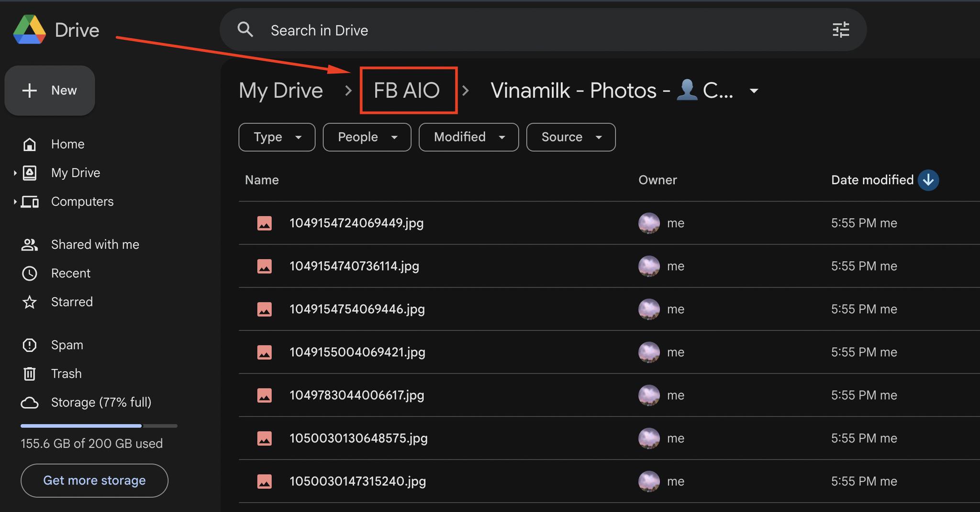Open the Modified filter dropdown
Image resolution: width=980 pixels, height=512 pixels.
pos(469,137)
